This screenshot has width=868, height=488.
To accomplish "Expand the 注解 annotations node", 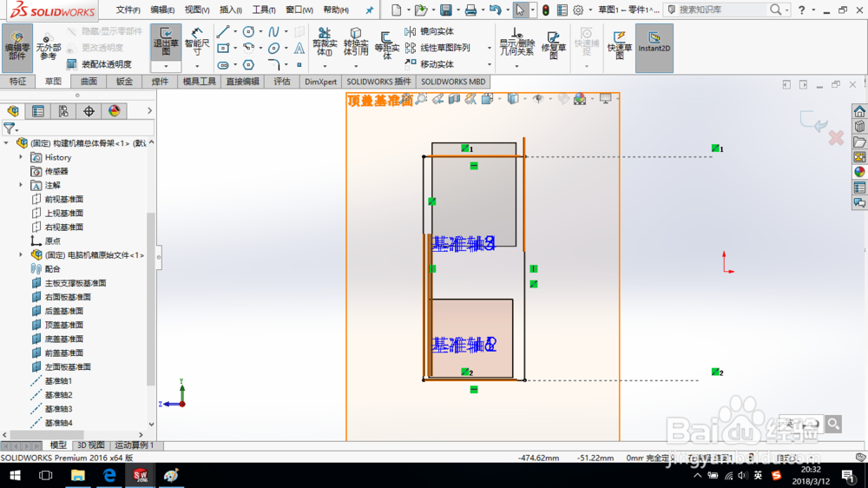I will [21, 185].
